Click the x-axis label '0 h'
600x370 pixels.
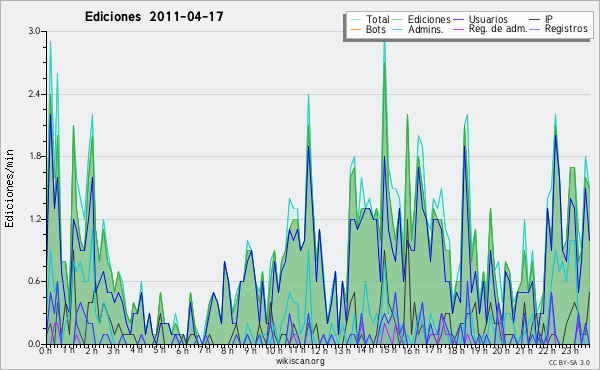tap(45, 350)
